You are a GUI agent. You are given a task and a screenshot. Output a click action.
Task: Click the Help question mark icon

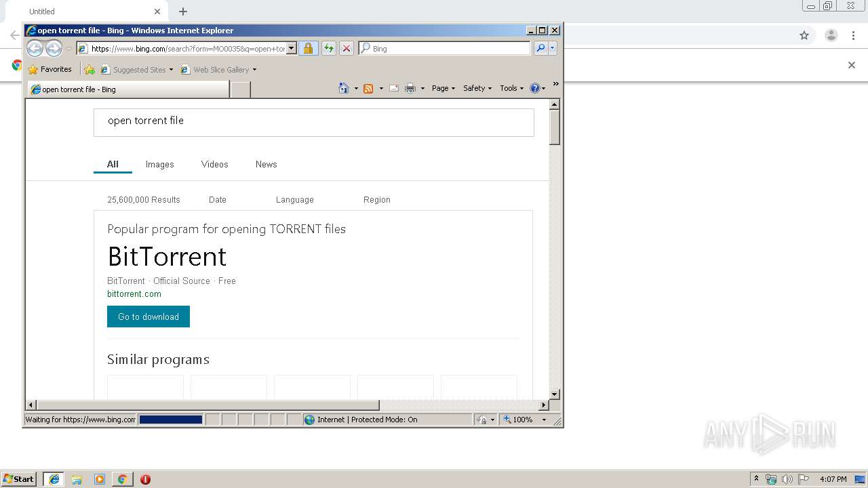(534, 88)
